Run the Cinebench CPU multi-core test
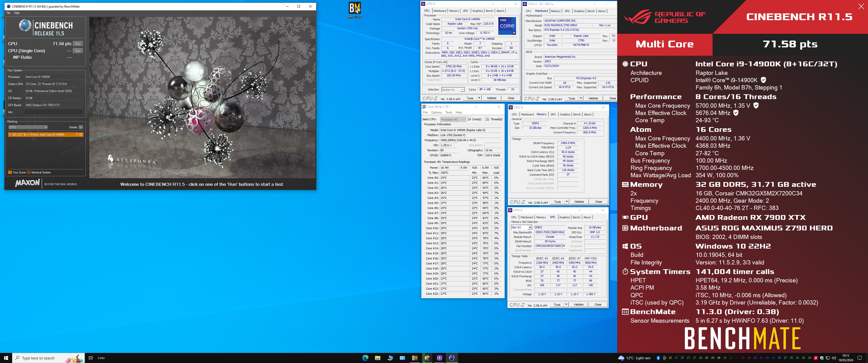This screenshot has width=868, height=363. click(x=78, y=43)
